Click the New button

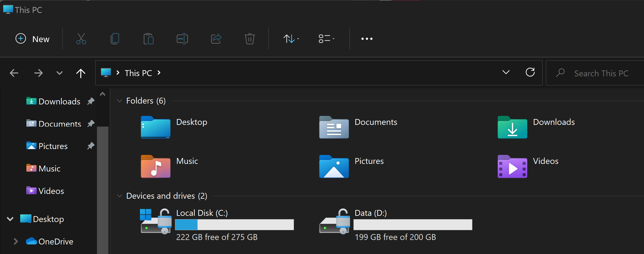tap(33, 39)
